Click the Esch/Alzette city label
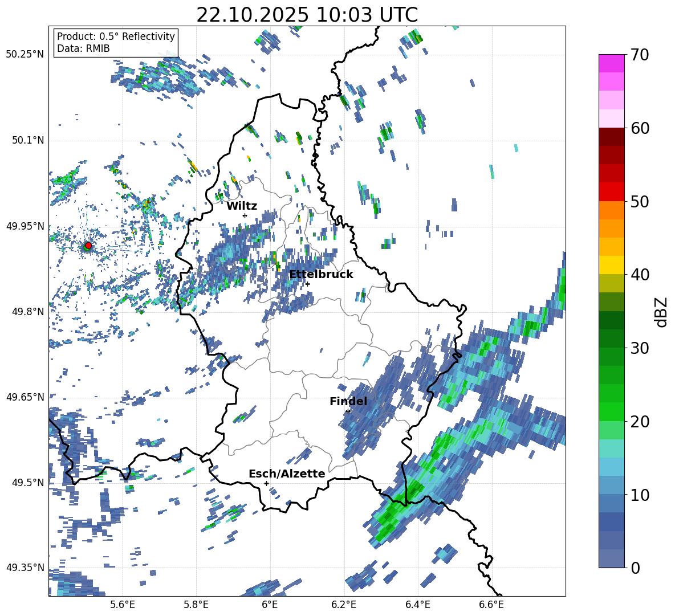The height and width of the screenshot is (616, 675). 287,474
